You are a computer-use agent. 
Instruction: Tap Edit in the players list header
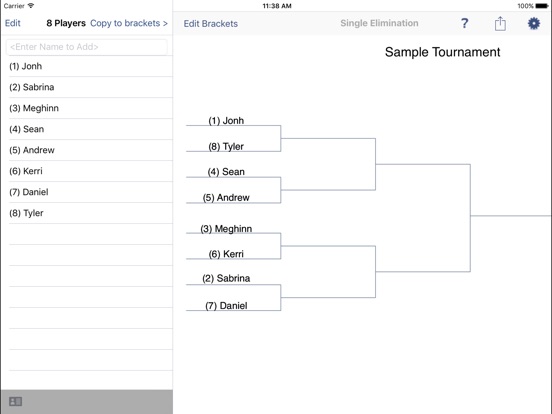[x=13, y=23]
